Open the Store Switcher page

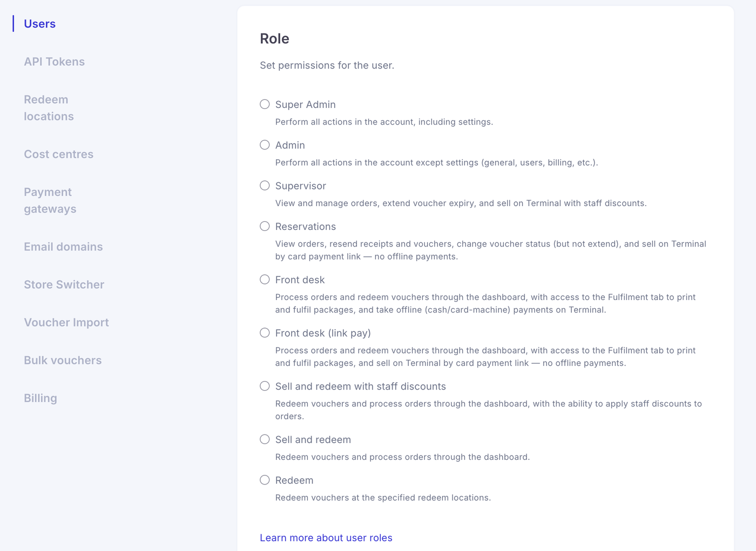(x=64, y=284)
